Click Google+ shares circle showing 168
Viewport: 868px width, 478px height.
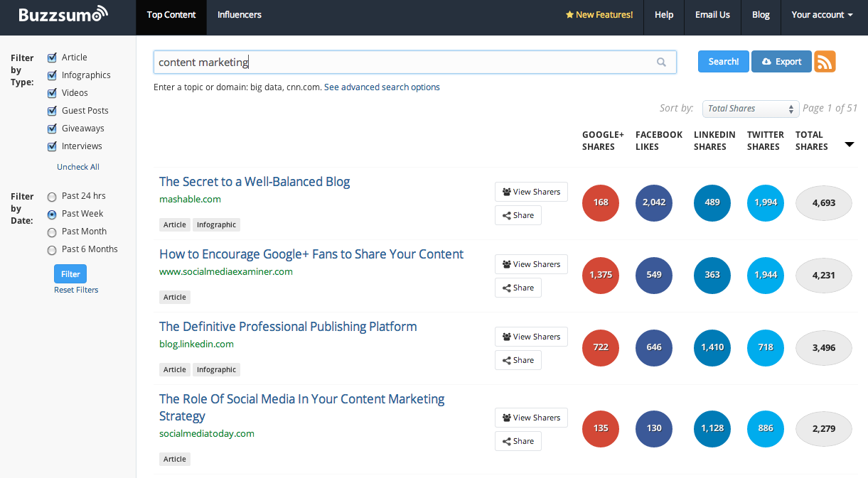pos(601,202)
